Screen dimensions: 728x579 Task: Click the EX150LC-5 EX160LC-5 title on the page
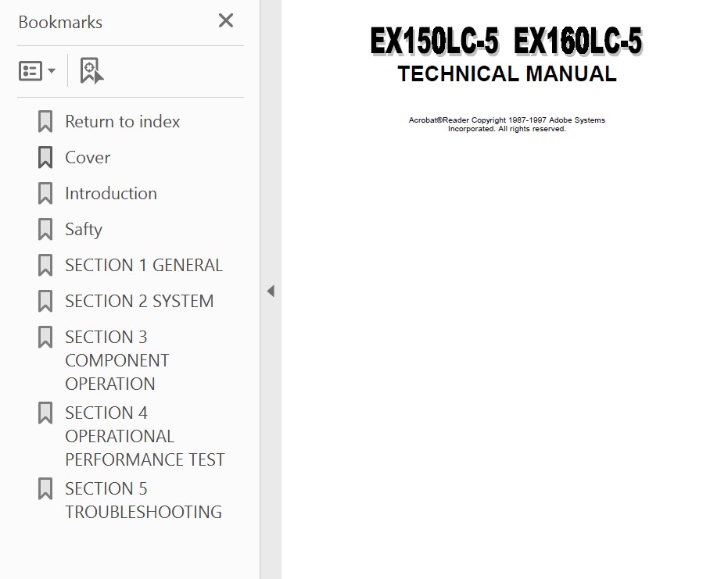pyautogui.click(x=506, y=42)
